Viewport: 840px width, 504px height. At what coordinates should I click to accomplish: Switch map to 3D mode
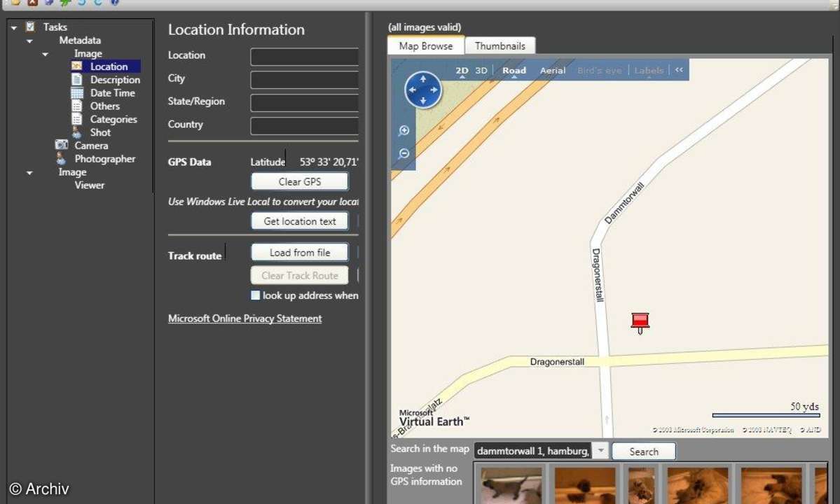pos(481,70)
